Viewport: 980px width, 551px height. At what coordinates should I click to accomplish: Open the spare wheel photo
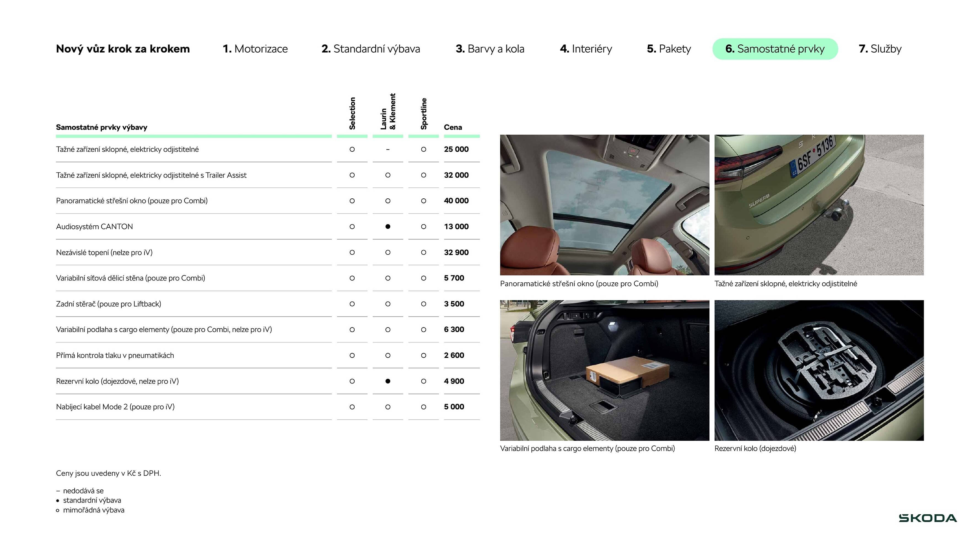pyautogui.click(x=819, y=370)
